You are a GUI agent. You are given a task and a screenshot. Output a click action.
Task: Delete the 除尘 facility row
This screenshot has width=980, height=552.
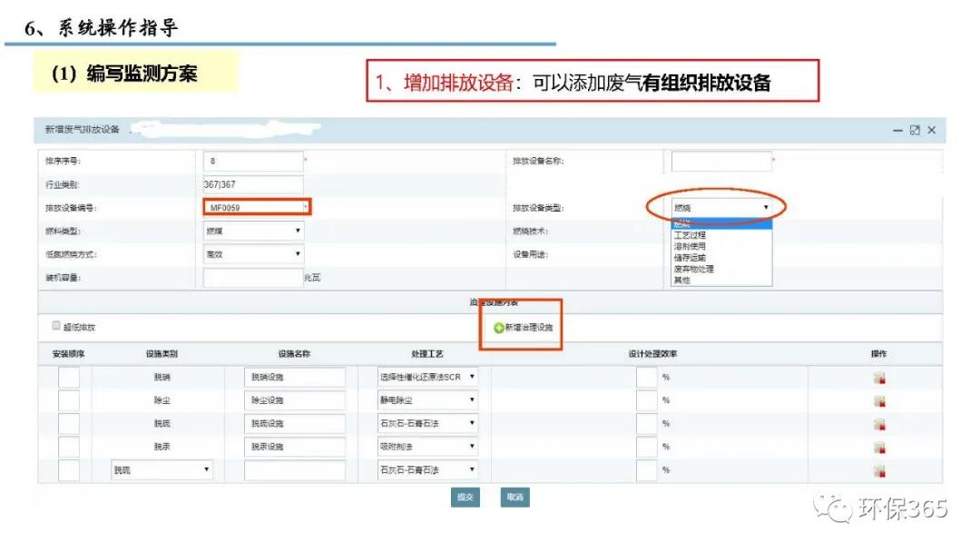(x=878, y=400)
